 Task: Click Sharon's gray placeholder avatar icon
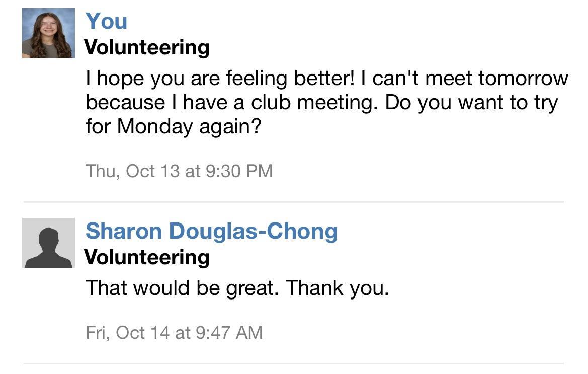click(48, 243)
